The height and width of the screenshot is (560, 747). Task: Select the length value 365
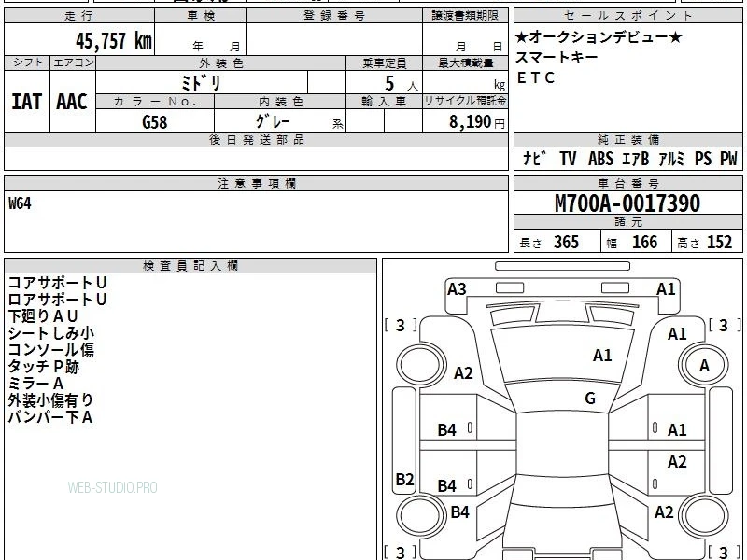(566, 242)
